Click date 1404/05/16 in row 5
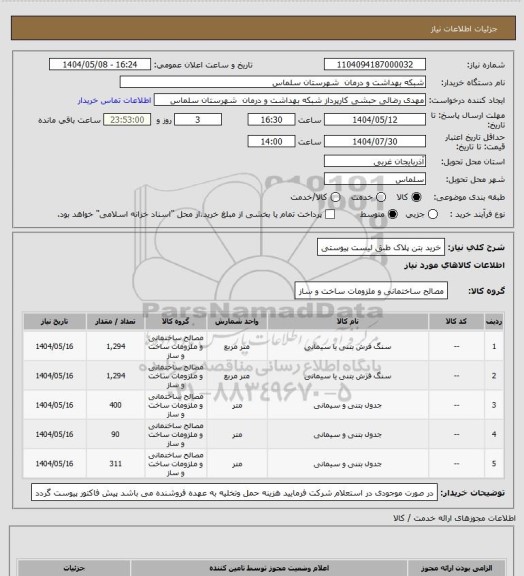524x576 pixels. click(x=54, y=464)
